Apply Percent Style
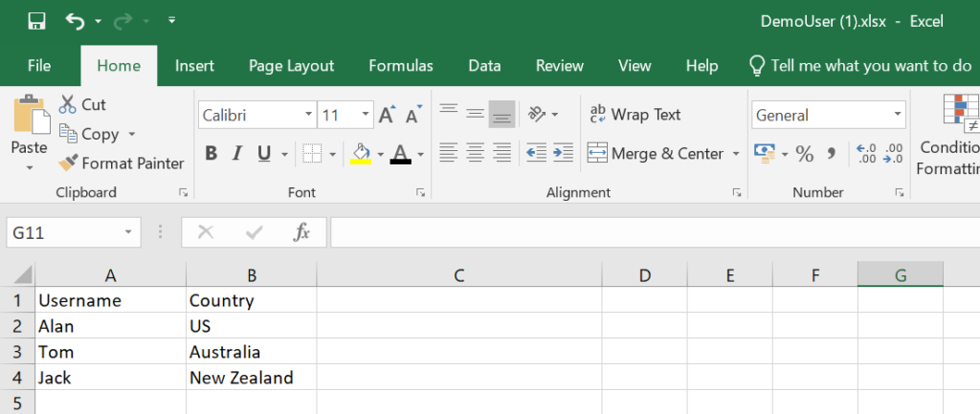 point(805,153)
